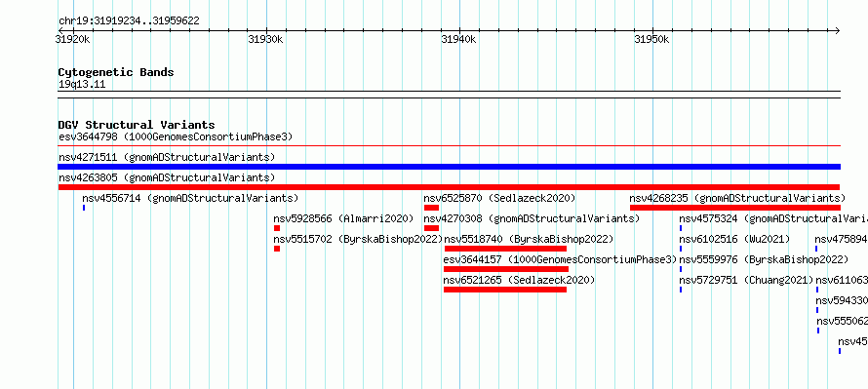Click the long red nsv4263805 variant bar
This screenshot has height=389, width=868.
coord(449,187)
